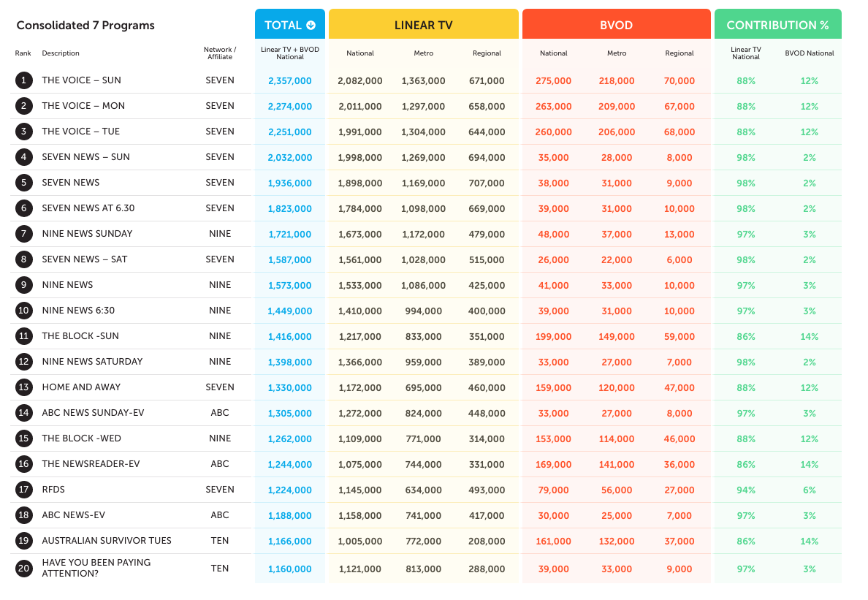Viewport: 868px width, 600px height.
Task: Select rank 16 circle badge
Action: tap(24, 464)
